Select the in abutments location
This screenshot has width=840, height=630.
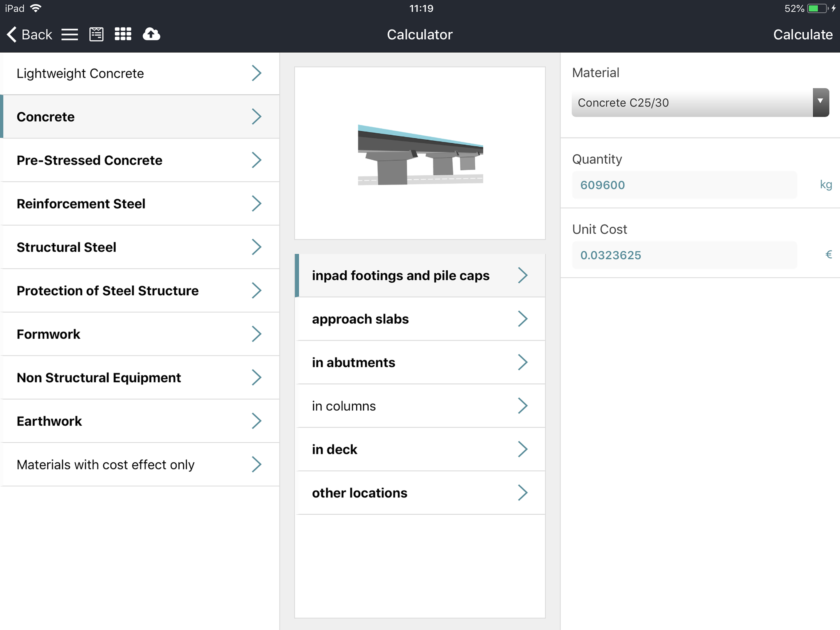coord(353,362)
